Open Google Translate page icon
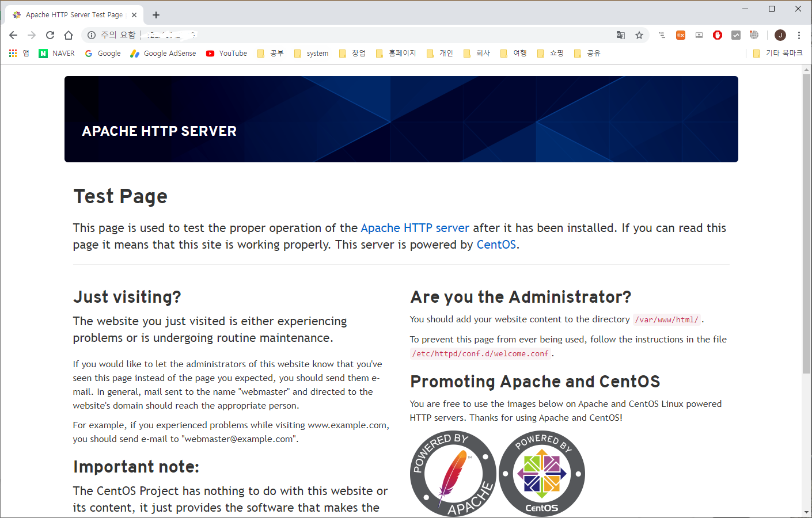The height and width of the screenshot is (518, 812). coord(621,35)
